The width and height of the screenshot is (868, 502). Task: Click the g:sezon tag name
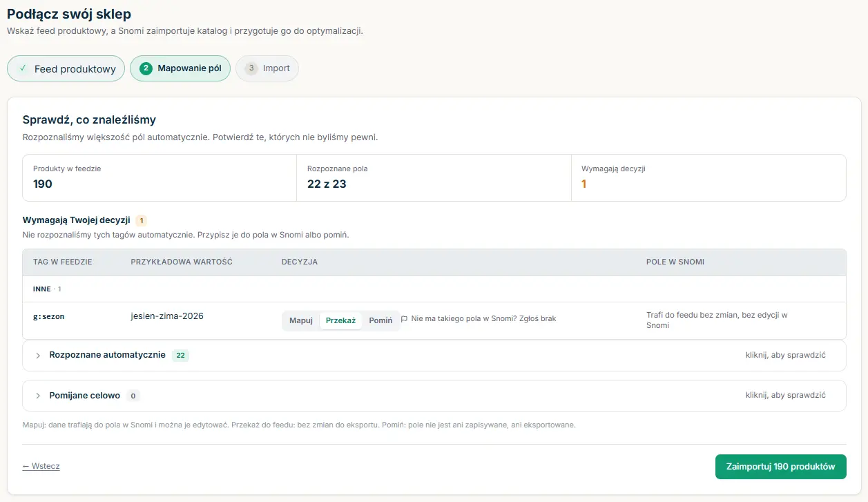pyautogui.click(x=49, y=316)
